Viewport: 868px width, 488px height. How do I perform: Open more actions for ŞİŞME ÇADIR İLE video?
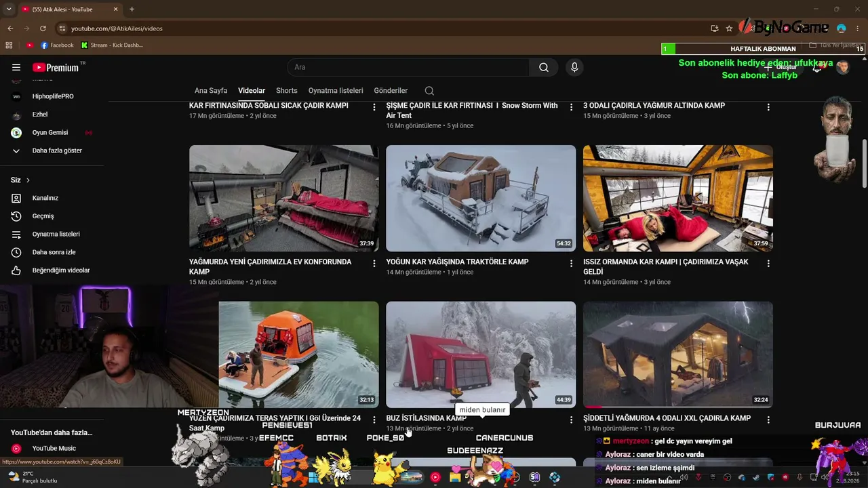click(x=571, y=107)
